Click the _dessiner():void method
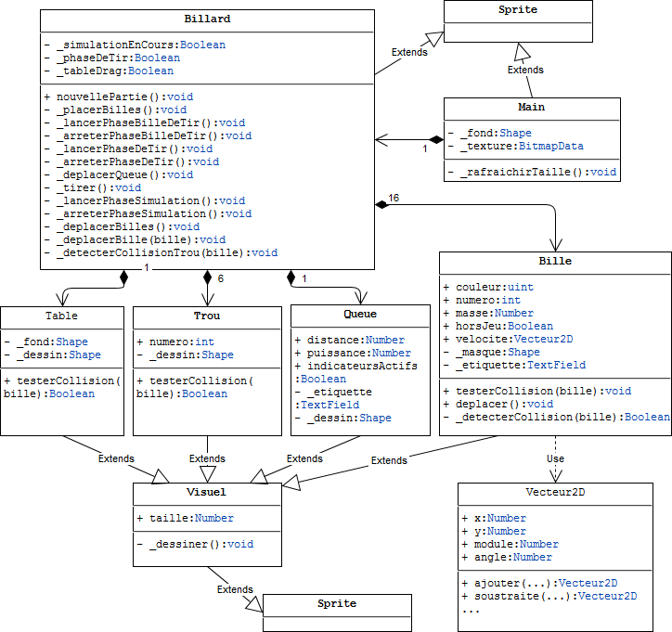 click(x=196, y=544)
